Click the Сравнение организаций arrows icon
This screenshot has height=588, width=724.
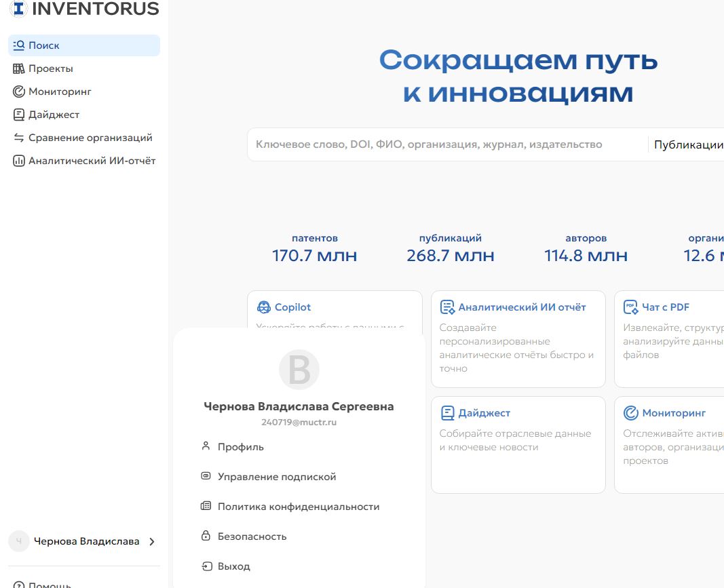19,138
